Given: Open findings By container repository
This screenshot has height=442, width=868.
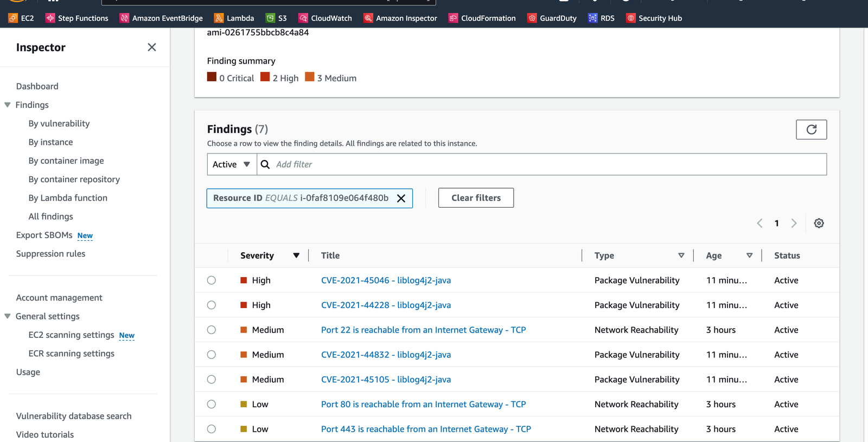Looking at the screenshot, I should 74,180.
